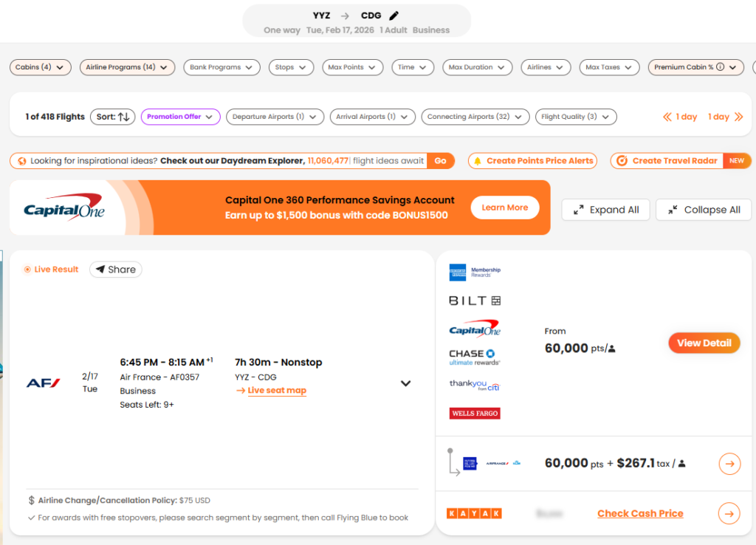Click the Chase Ultimate Rewards icon
756x545 pixels.
(473, 357)
